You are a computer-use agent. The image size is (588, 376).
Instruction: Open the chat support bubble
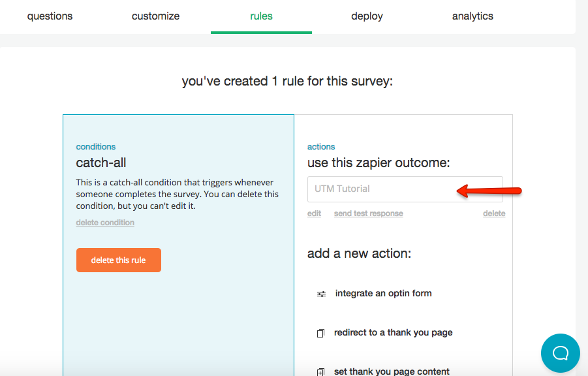[560, 353]
